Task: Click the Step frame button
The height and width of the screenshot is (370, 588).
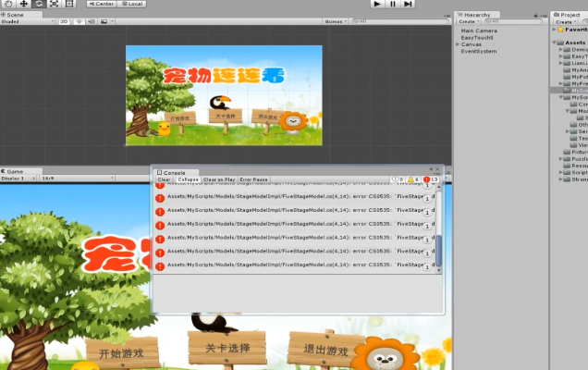Action: (x=410, y=4)
